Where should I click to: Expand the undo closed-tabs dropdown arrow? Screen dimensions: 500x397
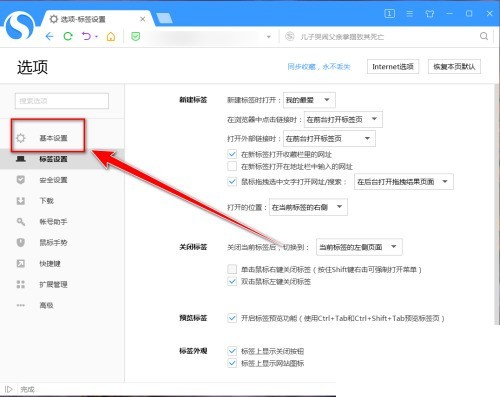click(x=96, y=36)
